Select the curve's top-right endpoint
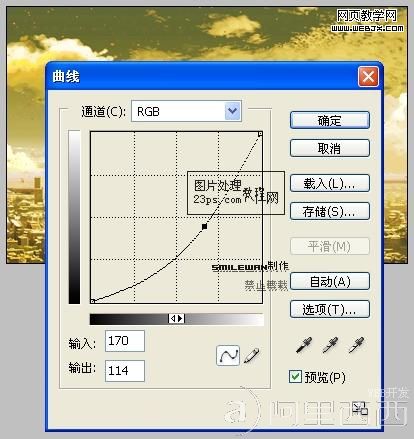Viewport: 414px width, 439px height. pos(260,134)
